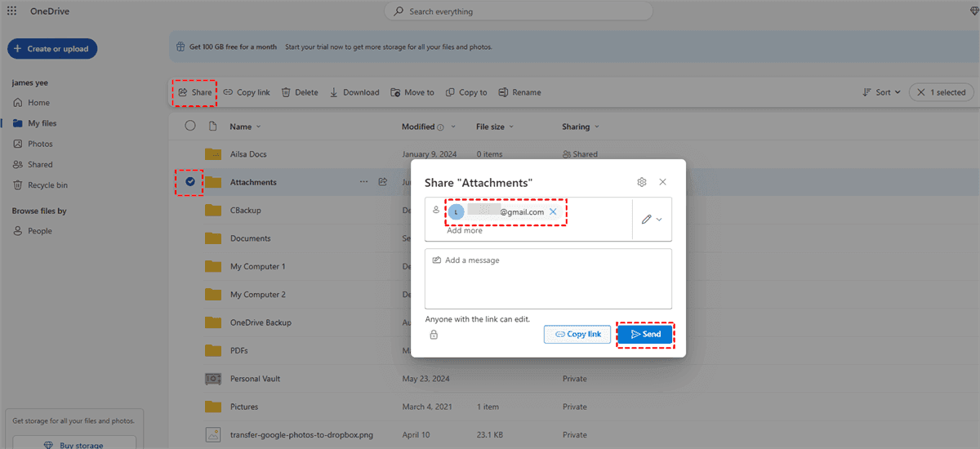
Task: Click the Create or upload button
Action: (x=53, y=49)
